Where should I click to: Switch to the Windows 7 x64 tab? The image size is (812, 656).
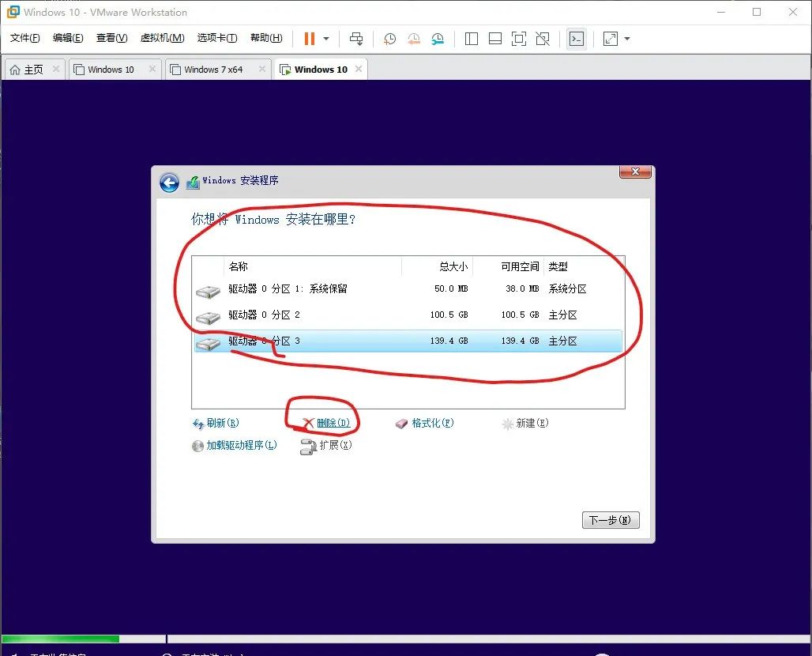tap(212, 69)
